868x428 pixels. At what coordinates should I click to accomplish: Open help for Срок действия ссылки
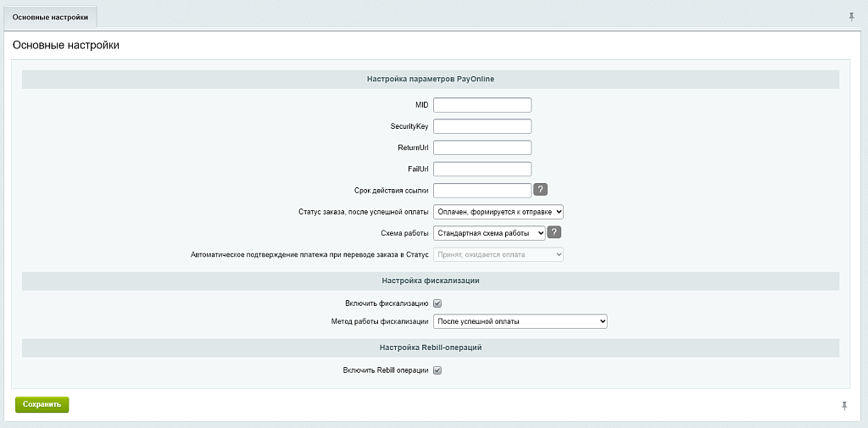pyautogui.click(x=541, y=190)
